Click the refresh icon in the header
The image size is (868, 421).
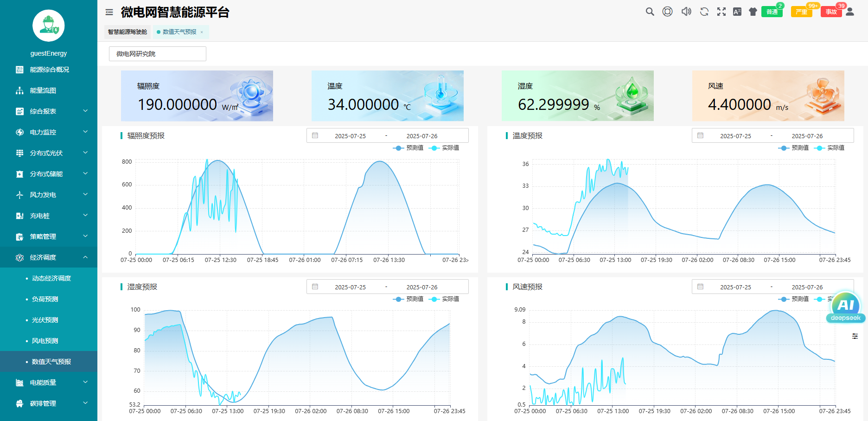tap(704, 12)
